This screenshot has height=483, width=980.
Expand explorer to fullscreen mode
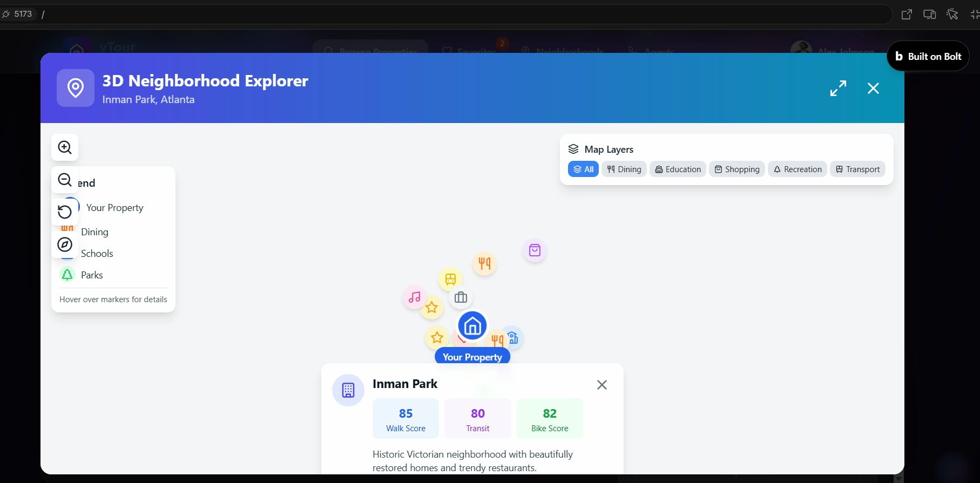(x=838, y=88)
